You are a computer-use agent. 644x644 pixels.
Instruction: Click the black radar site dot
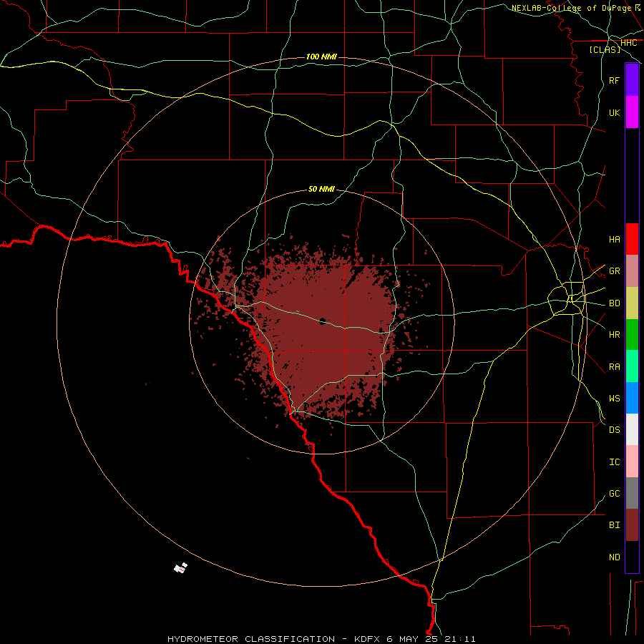click(323, 321)
